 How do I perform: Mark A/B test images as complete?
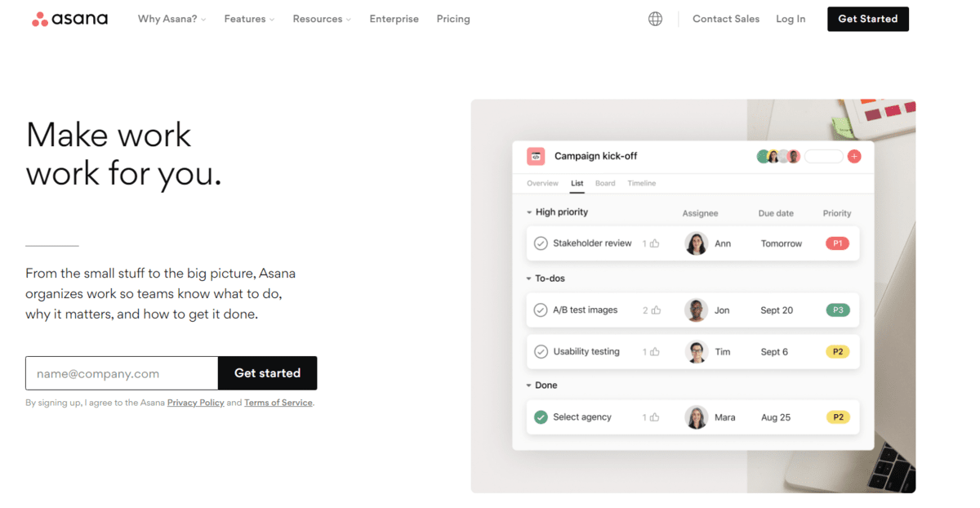tap(541, 310)
